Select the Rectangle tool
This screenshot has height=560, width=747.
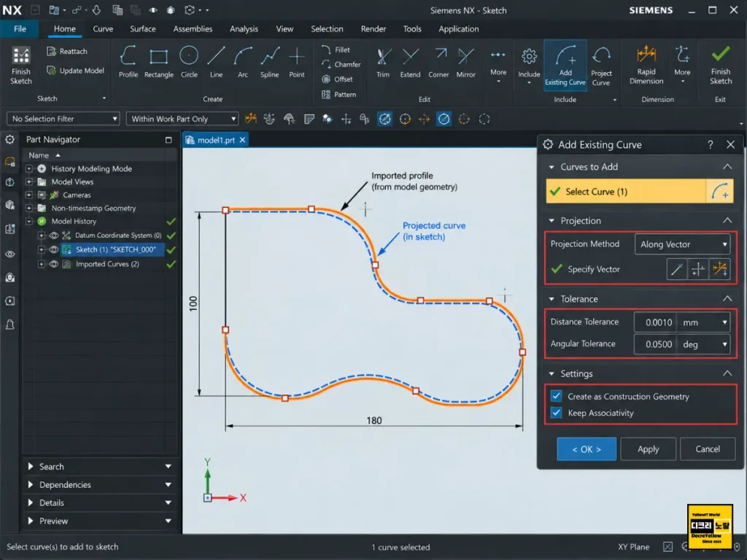point(158,62)
